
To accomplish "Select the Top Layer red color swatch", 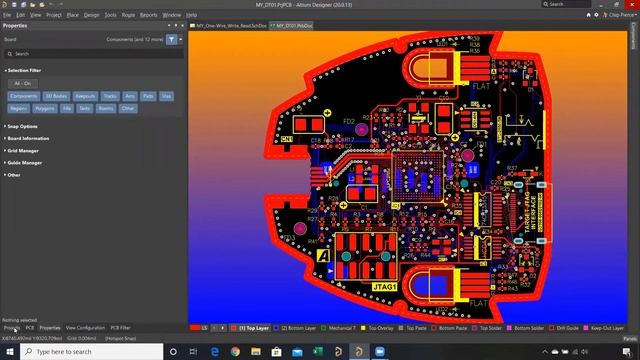I will coord(233,328).
